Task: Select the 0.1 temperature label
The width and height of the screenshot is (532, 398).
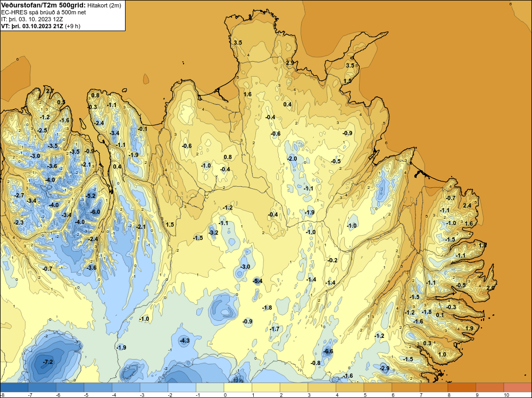Action: [x=440, y=315]
